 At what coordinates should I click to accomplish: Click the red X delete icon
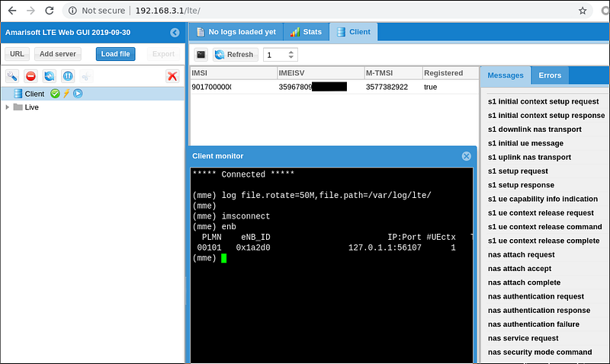pyautogui.click(x=172, y=76)
